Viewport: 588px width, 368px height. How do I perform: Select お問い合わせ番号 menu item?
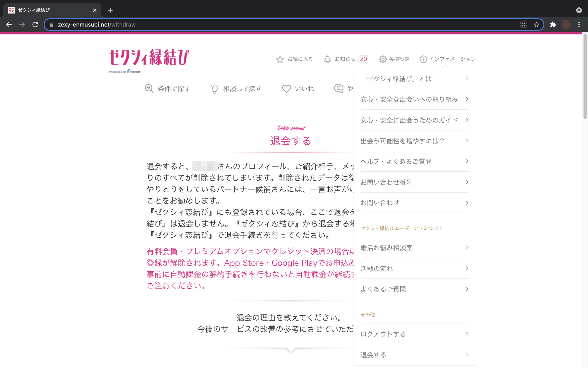415,182
